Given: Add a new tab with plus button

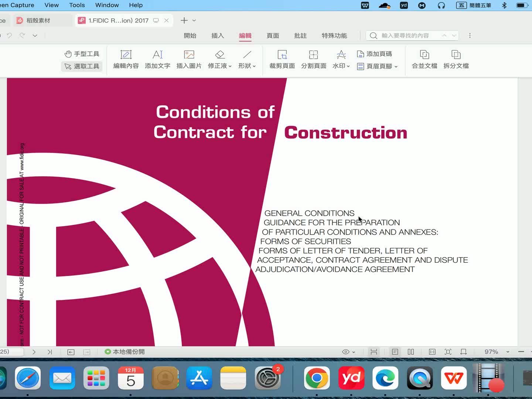Looking at the screenshot, I should [184, 20].
